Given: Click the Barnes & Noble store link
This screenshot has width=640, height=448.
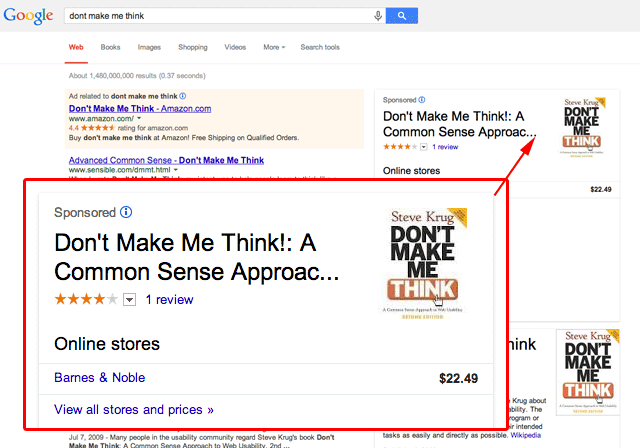Looking at the screenshot, I should click(x=100, y=377).
